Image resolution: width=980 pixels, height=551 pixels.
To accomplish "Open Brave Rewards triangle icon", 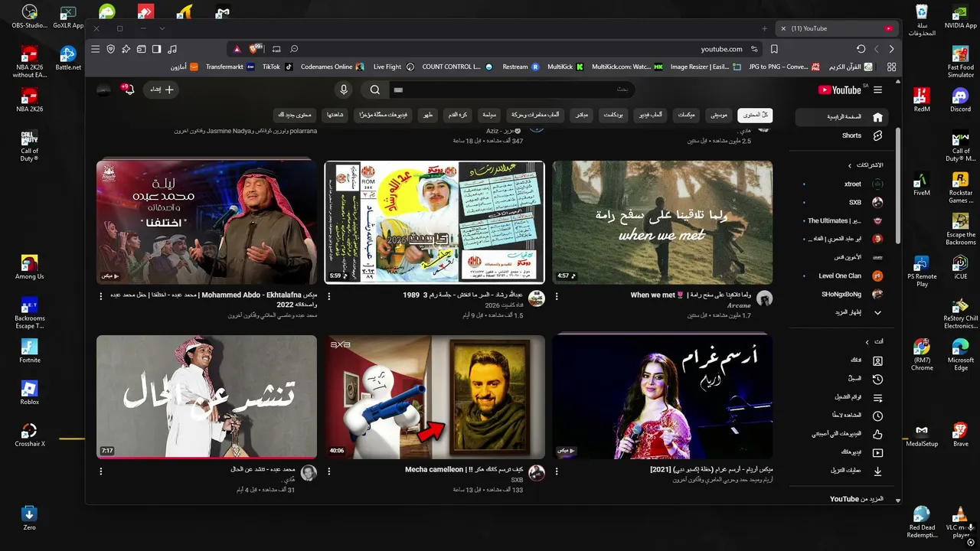I will (x=237, y=49).
